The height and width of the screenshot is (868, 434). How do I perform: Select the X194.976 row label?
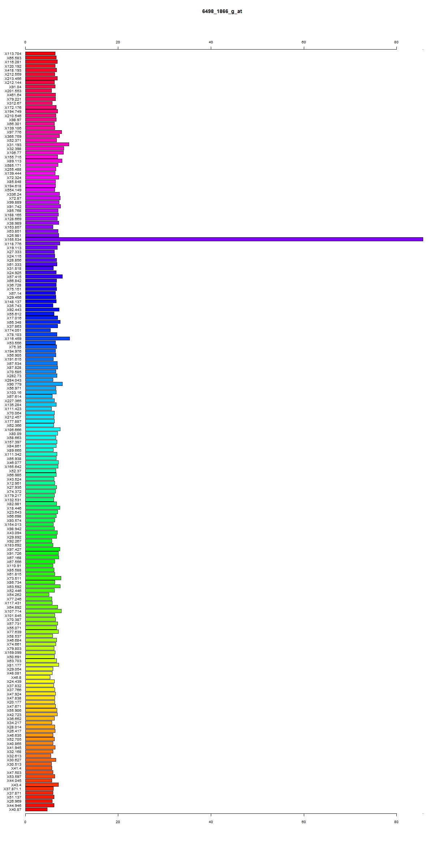[13, 351]
